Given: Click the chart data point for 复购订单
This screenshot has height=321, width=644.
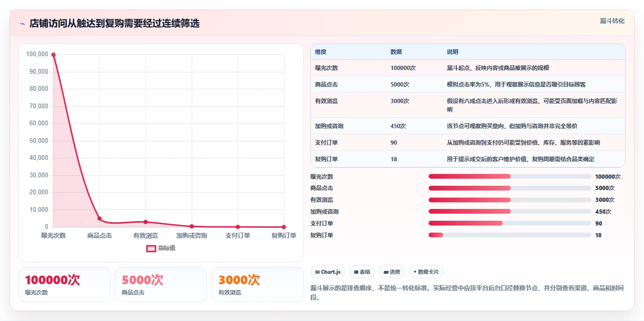Looking at the screenshot, I should [284, 227].
